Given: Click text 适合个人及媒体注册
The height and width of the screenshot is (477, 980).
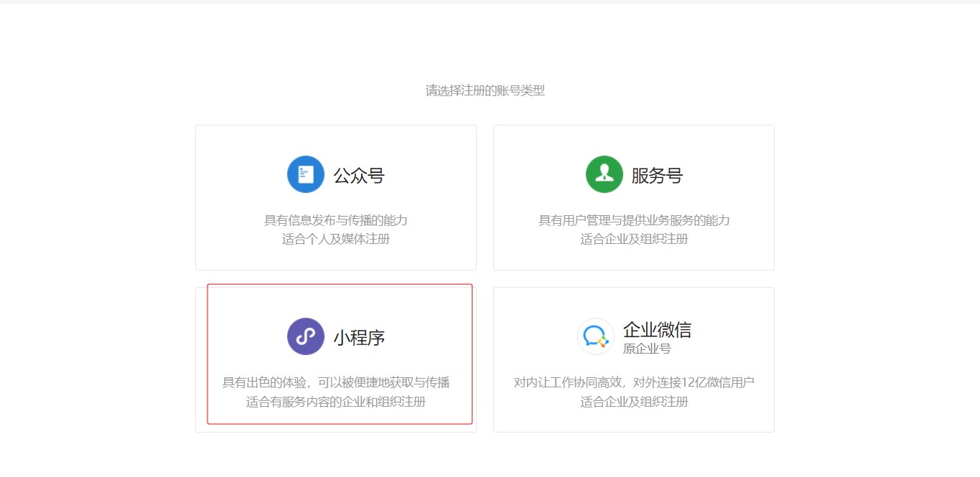Looking at the screenshot, I should (336, 239).
